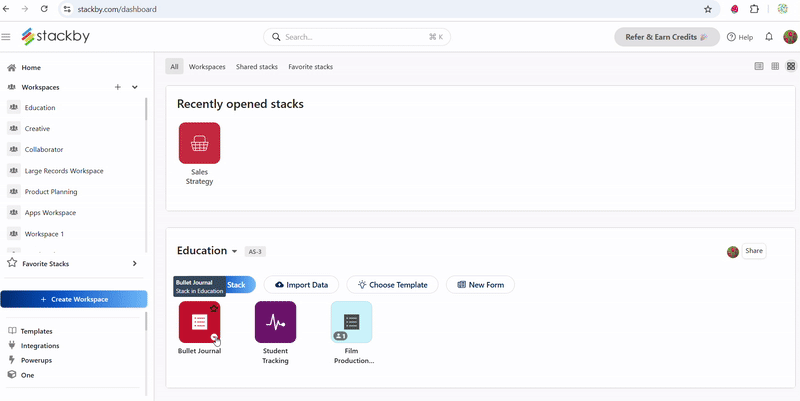The width and height of the screenshot is (800, 401).
Task: Open the Help link
Action: [x=740, y=37]
